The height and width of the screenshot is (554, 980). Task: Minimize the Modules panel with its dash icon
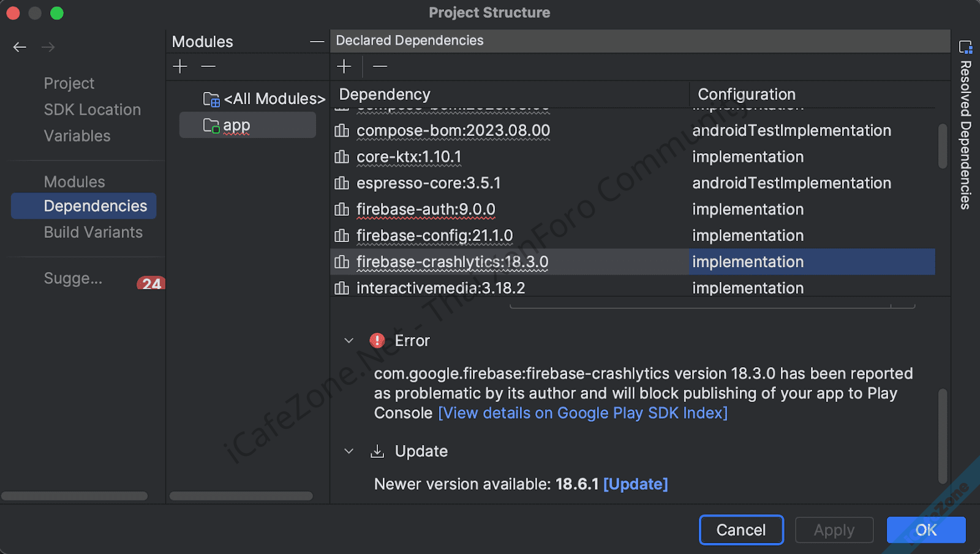point(317,42)
